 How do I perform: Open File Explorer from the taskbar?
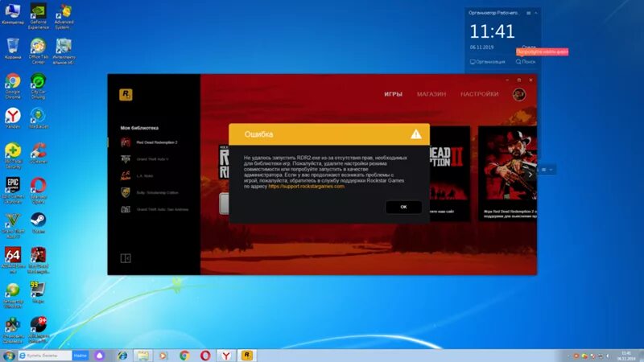(143, 356)
